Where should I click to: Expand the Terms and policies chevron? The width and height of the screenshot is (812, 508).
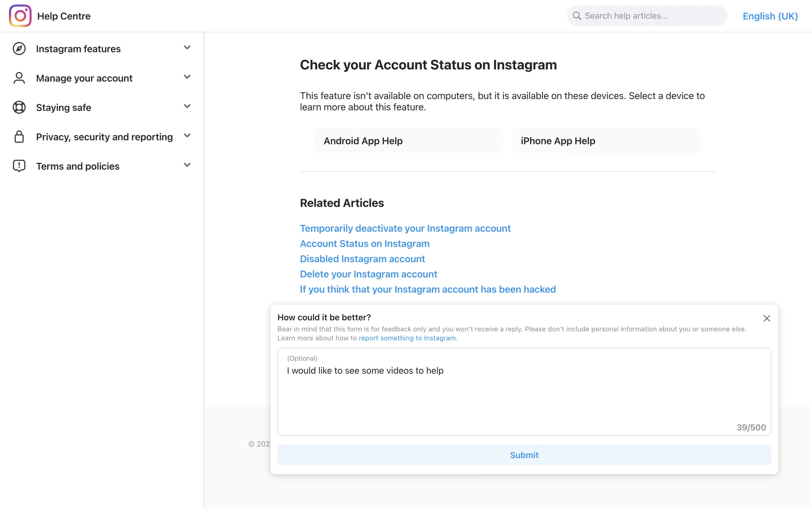point(187,165)
